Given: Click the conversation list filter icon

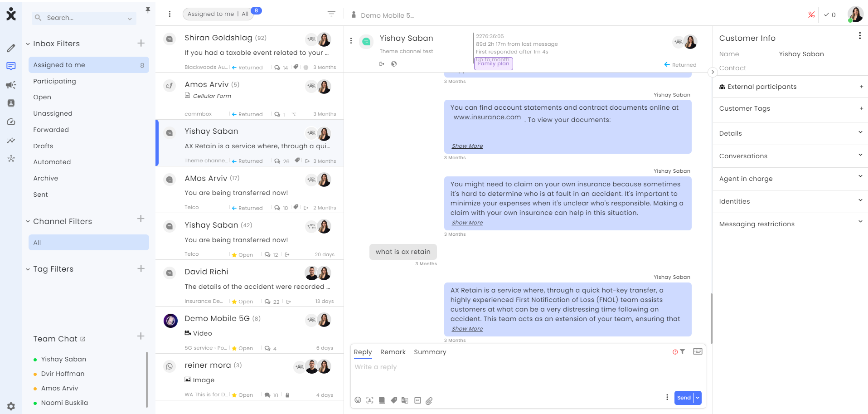Looking at the screenshot, I should [331, 14].
